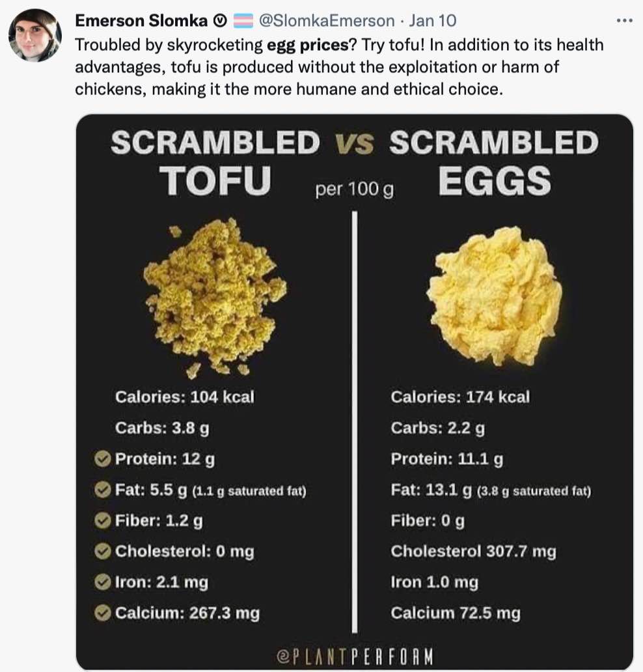The width and height of the screenshot is (643, 672).
Task: Click the flag emoji after the name
Action: tap(243, 21)
